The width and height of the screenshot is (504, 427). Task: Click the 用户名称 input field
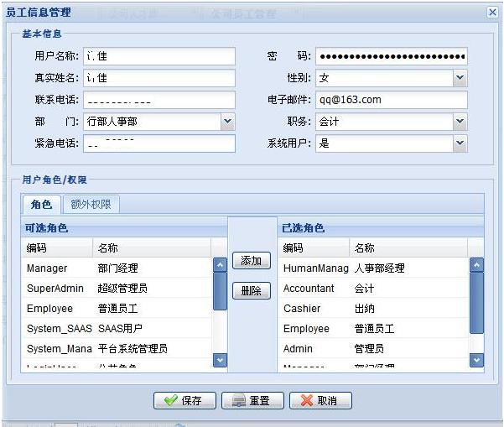(159, 56)
